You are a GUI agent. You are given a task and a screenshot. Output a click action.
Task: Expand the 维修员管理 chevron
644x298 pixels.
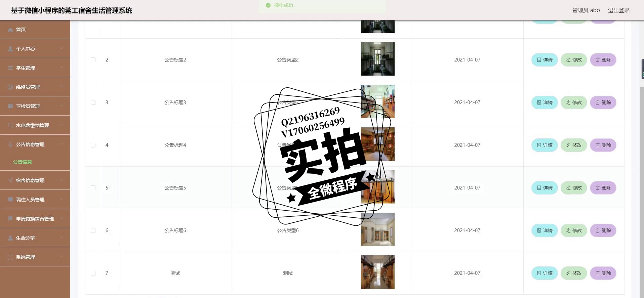(x=62, y=87)
